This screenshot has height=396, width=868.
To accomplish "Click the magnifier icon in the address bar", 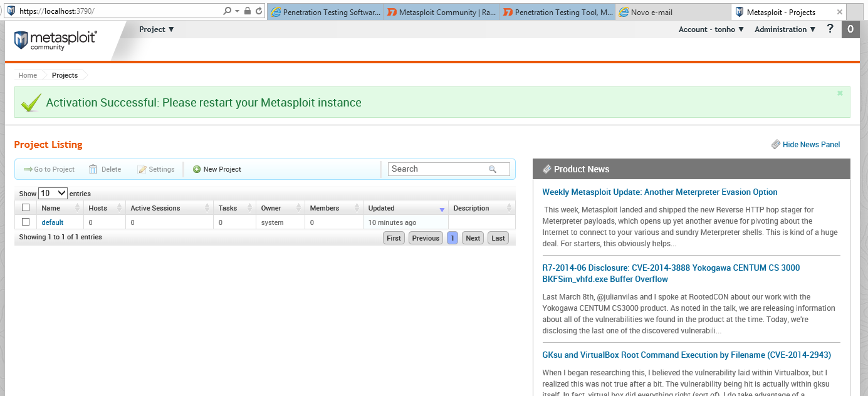I will [227, 11].
